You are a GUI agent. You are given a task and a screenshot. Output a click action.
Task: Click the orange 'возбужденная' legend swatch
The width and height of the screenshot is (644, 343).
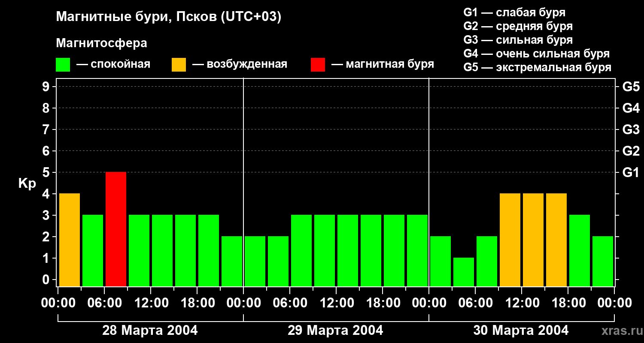coord(179,65)
